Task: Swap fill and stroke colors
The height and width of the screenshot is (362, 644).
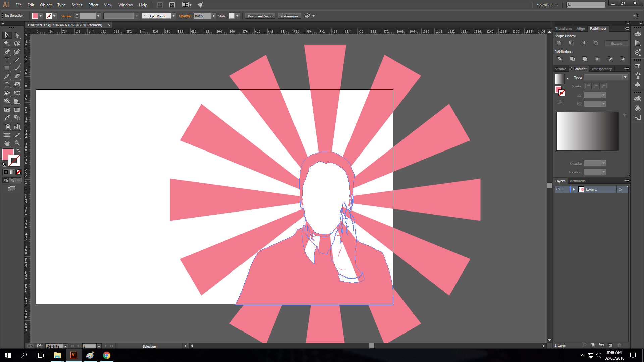Action: point(19,151)
